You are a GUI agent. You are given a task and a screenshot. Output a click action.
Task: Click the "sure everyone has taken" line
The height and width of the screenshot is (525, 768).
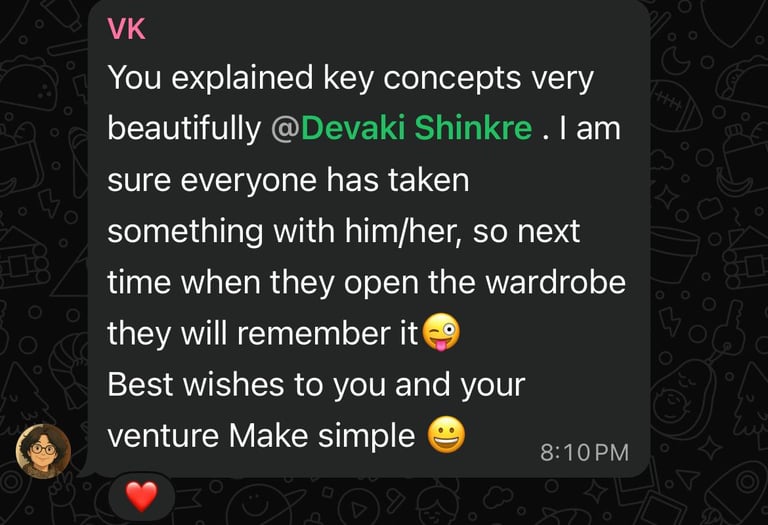point(288,180)
